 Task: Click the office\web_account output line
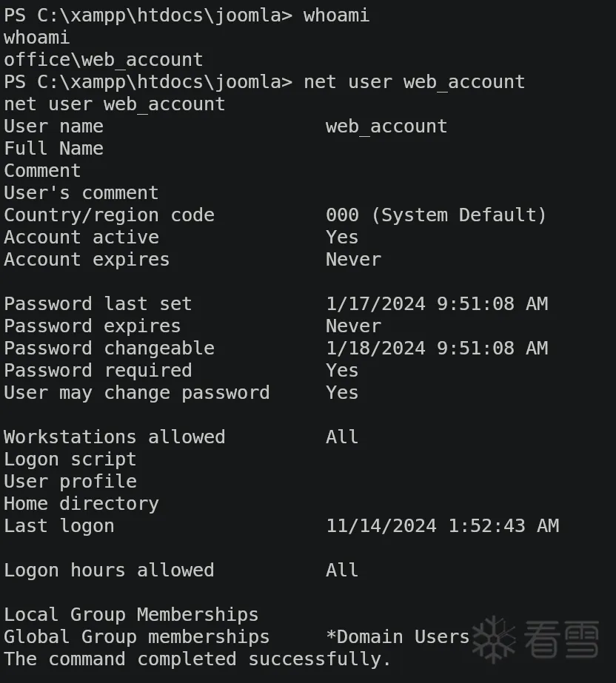(103, 60)
